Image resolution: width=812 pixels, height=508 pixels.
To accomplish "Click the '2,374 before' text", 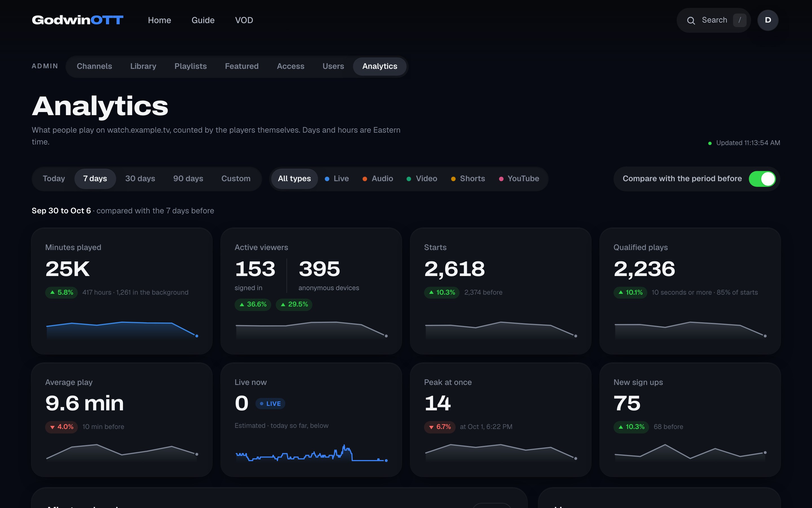I will tap(483, 292).
